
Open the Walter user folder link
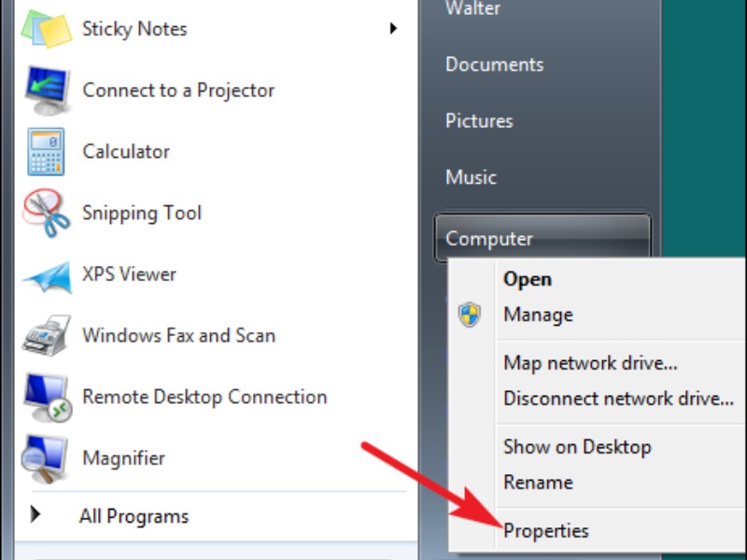tap(472, 8)
